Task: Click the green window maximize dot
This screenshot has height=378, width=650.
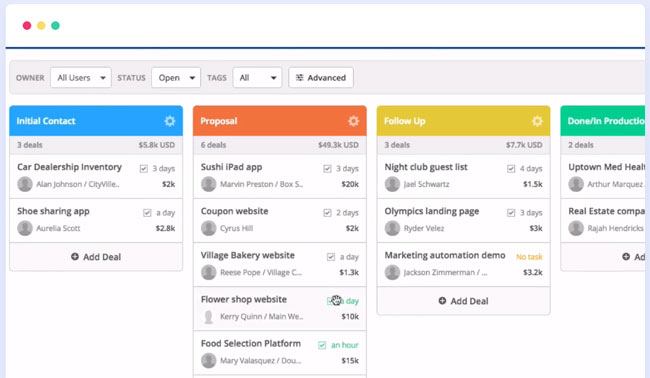Action: pos(55,26)
